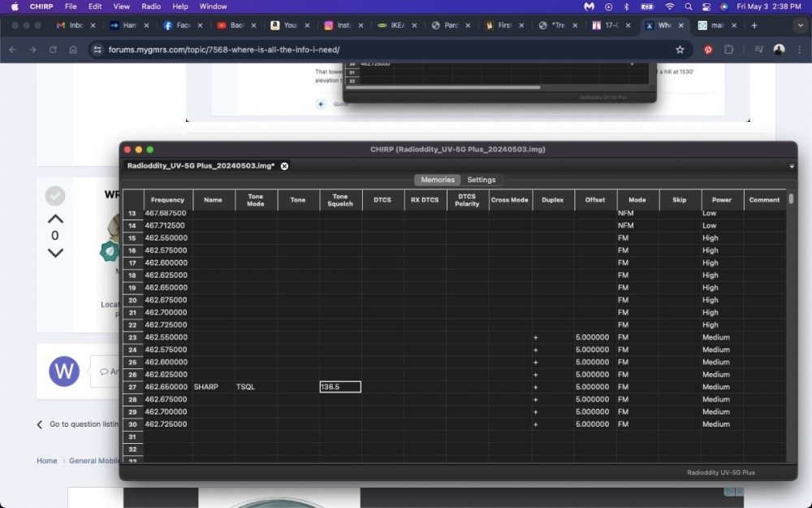Select the TSQL tone mode cell
812x508 pixels.
coord(256,387)
